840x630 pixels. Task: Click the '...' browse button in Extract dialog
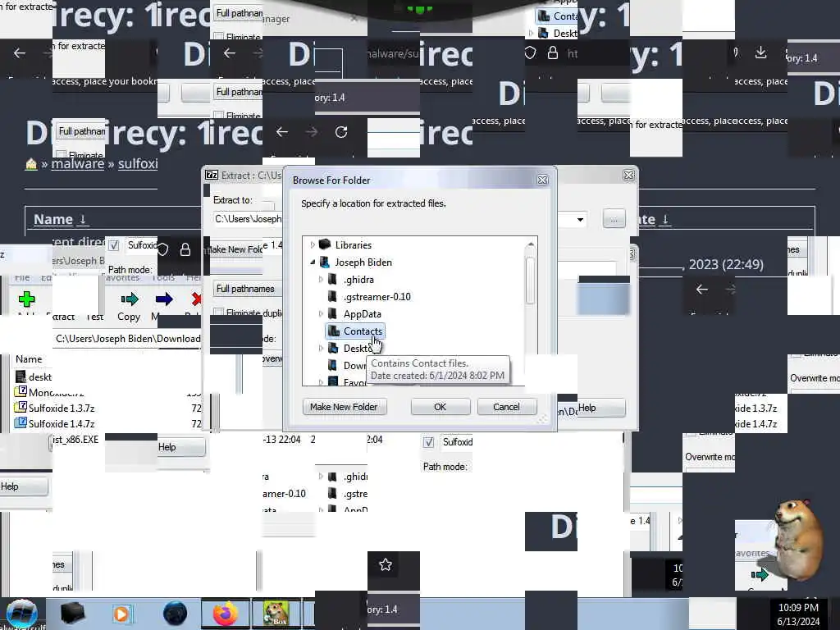point(614,218)
